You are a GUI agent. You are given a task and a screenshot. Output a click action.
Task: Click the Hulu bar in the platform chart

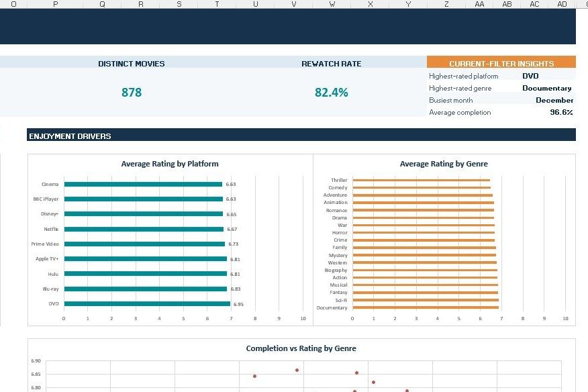click(146, 274)
